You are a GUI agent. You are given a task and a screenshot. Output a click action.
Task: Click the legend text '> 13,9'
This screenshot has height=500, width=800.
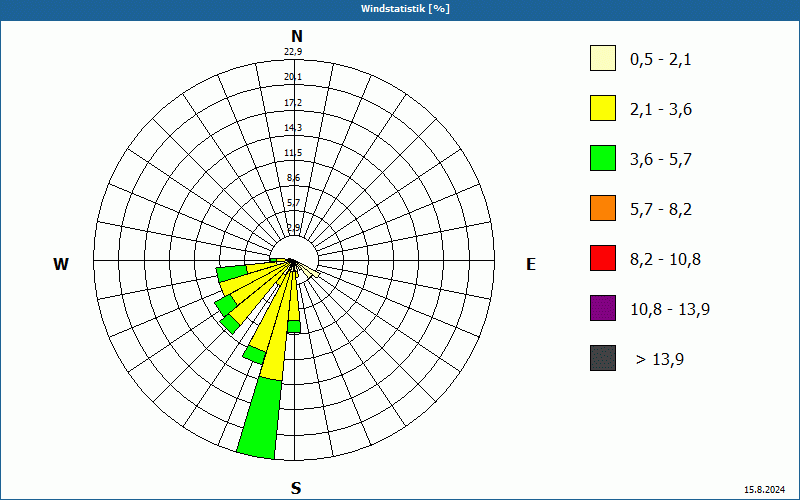(660, 360)
